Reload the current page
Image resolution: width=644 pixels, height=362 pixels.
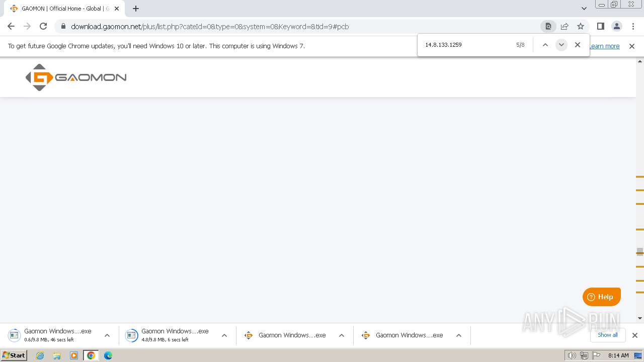click(43, 26)
